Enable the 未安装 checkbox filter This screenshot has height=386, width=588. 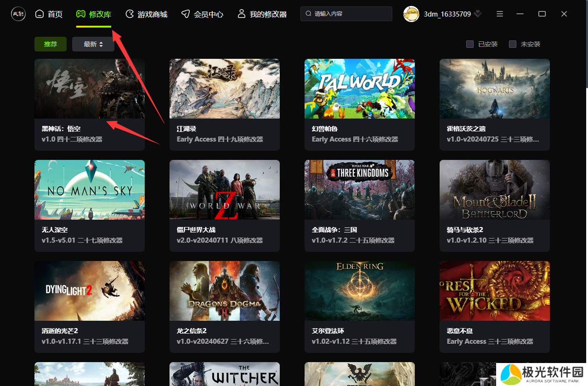(513, 44)
